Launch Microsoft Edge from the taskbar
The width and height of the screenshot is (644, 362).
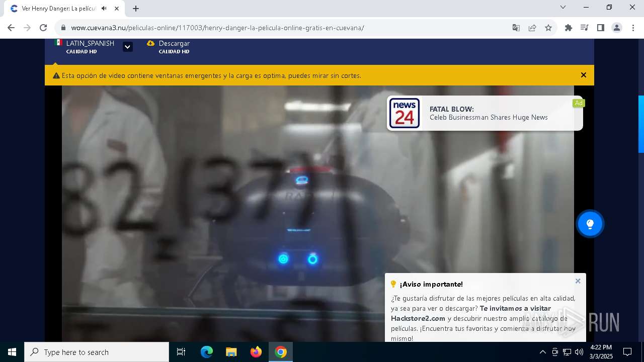tap(207, 352)
